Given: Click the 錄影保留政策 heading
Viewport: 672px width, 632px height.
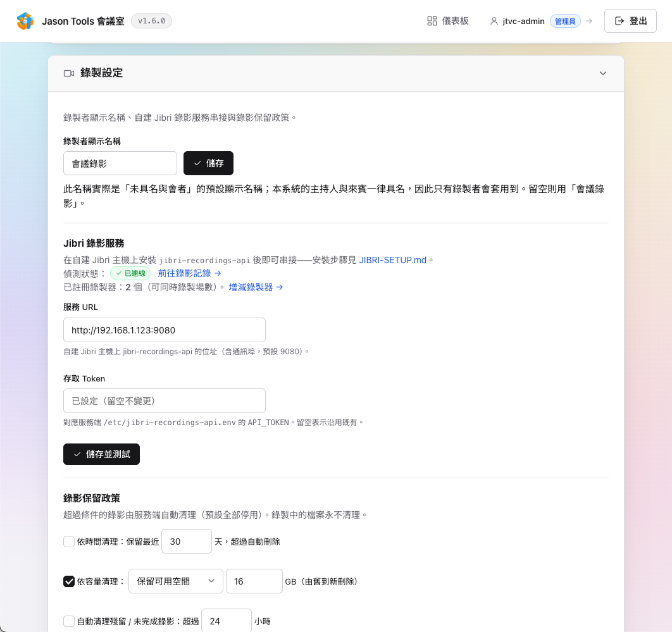Looking at the screenshot, I should click(x=92, y=498).
